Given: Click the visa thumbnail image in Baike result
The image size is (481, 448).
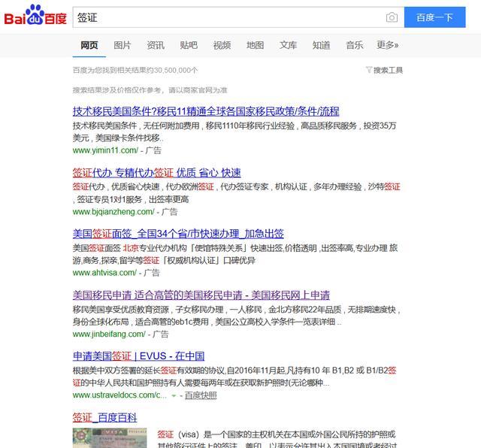Looking at the screenshot, I should [110, 438].
